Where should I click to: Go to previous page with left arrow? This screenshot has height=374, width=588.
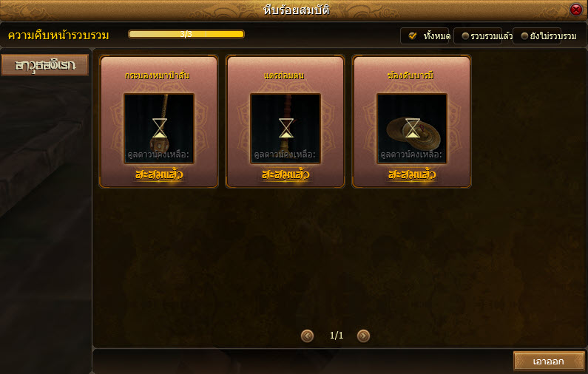pyautogui.click(x=307, y=336)
